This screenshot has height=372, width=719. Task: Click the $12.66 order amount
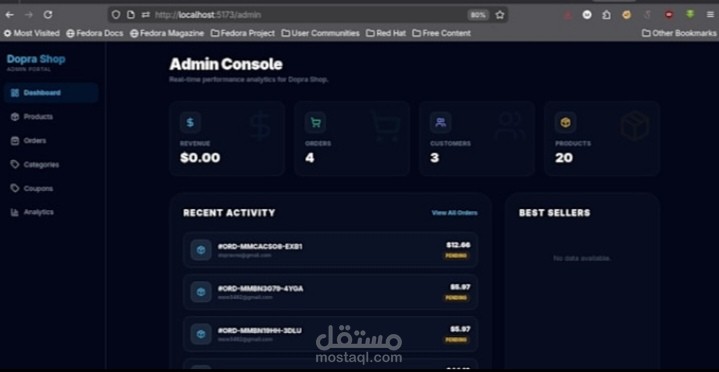pos(458,245)
